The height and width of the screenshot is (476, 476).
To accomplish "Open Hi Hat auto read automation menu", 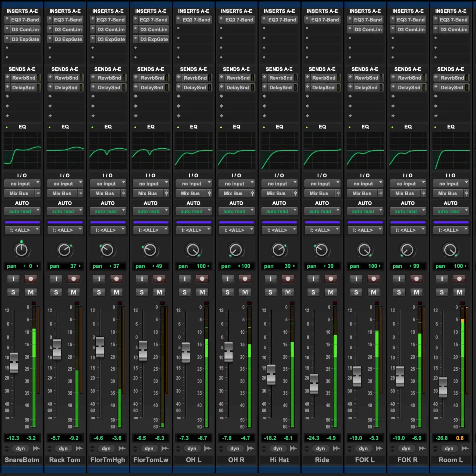I will tap(279, 211).
